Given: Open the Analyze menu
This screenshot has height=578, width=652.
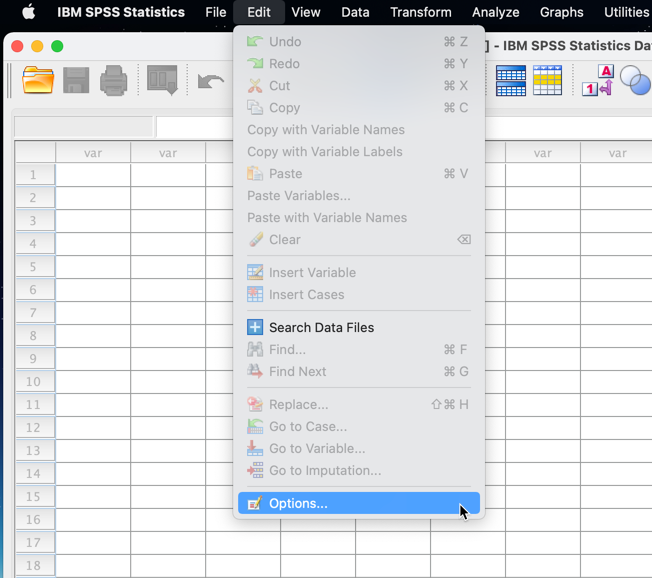Looking at the screenshot, I should [x=496, y=12].
